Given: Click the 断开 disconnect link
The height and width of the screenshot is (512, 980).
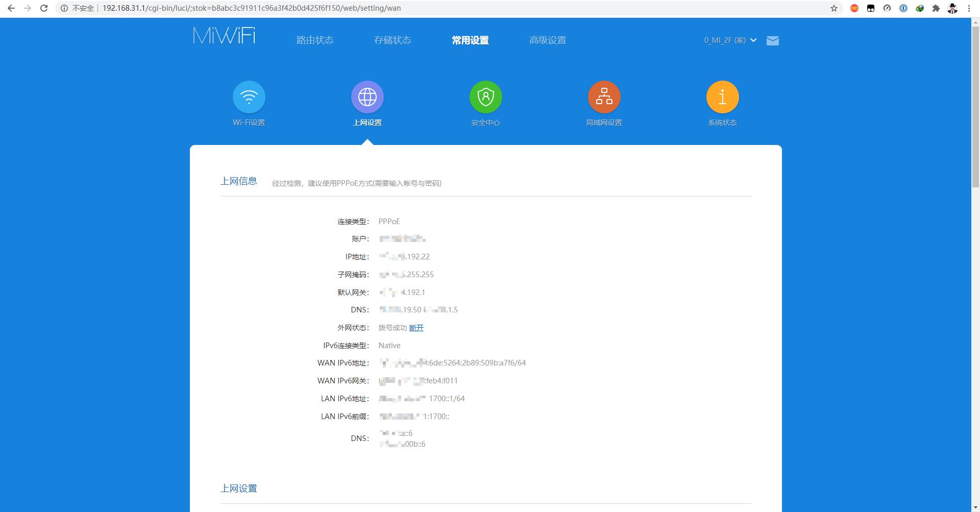Looking at the screenshot, I should click(416, 328).
